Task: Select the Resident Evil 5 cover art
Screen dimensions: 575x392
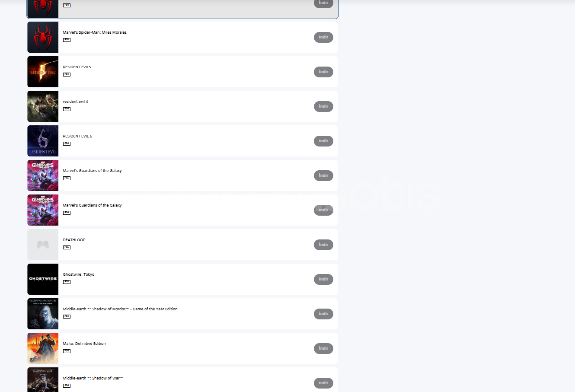Action: [43, 72]
